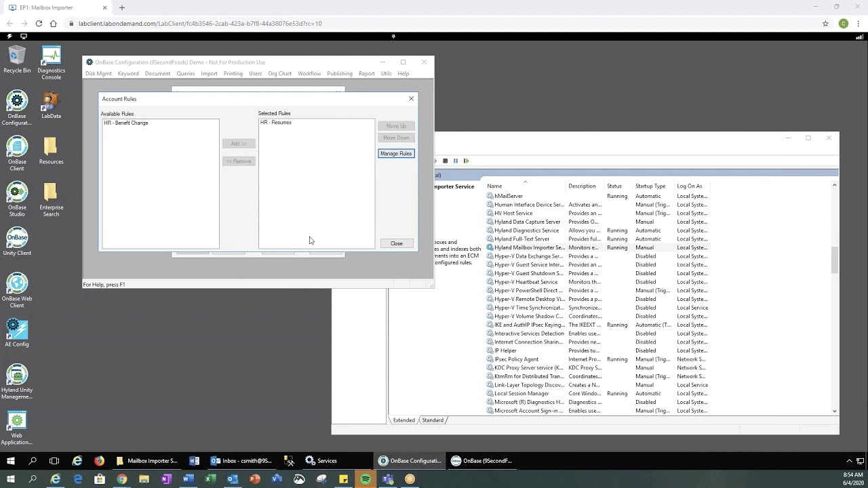Open the Keyword menu in OnBase Configuration

point(128,73)
